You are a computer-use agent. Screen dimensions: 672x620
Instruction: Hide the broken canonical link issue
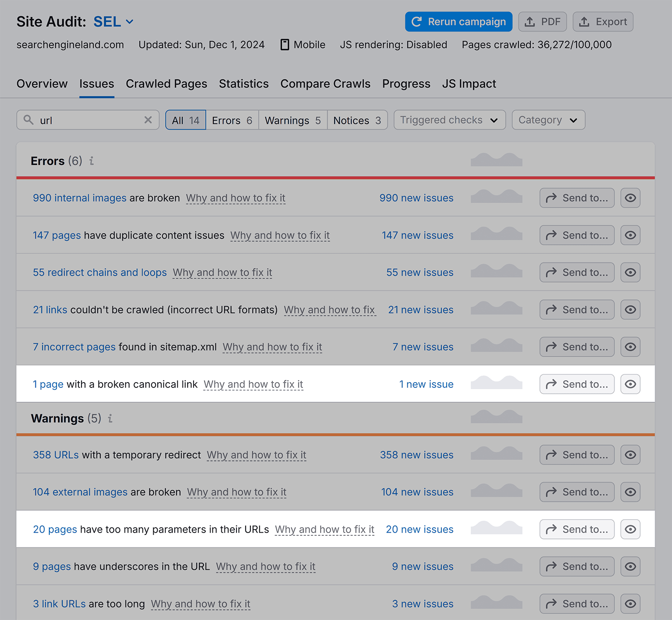pyautogui.click(x=630, y=384)
